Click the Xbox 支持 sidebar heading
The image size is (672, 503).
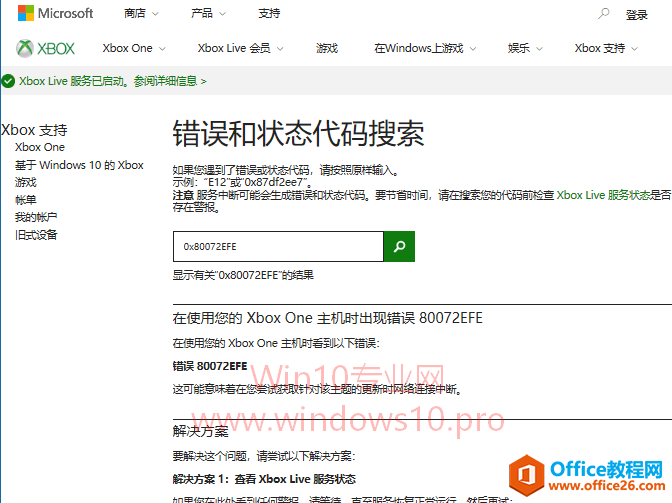(34, 130)
